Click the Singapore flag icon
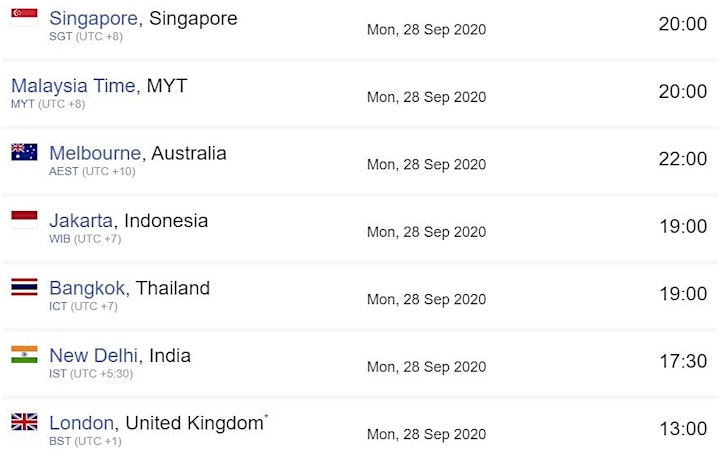The width and height of the screenshot is (720, 458). coord(24,17)
